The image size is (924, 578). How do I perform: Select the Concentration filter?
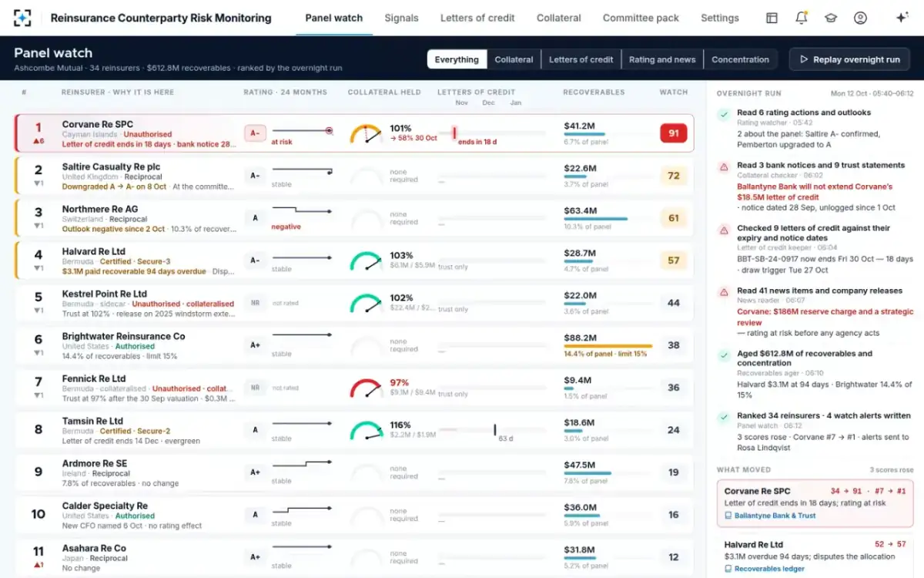740,59
